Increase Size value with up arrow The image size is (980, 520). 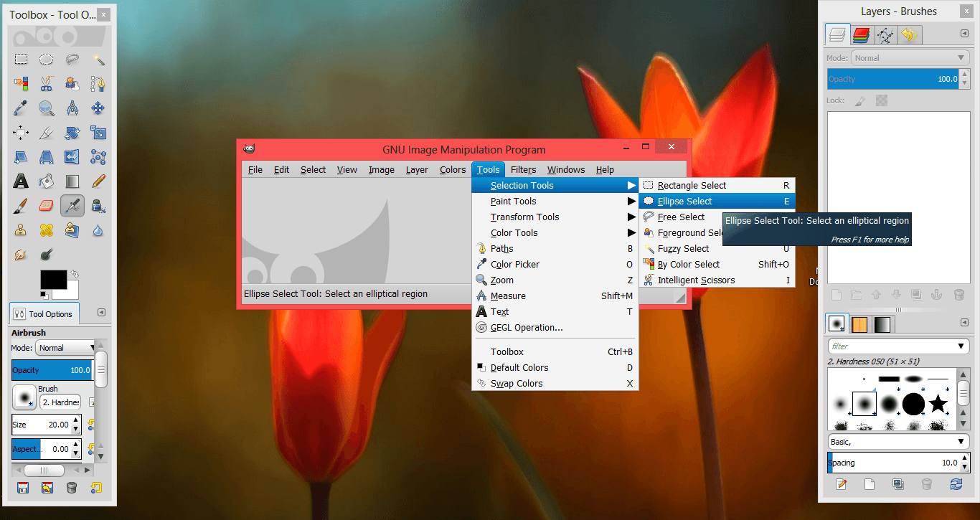point(77,420)
